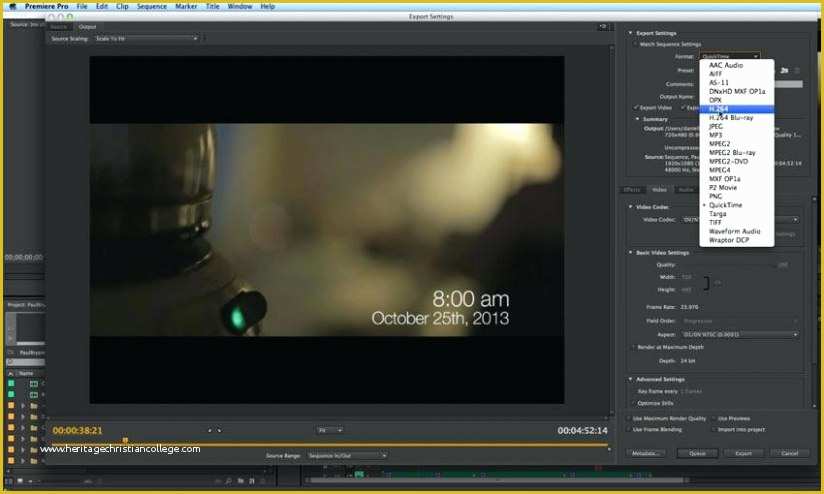Image resolution: width=824 pixels, height=494 pixels.
Task: Click the Import Preset icon
Action: tap(785, 70)
